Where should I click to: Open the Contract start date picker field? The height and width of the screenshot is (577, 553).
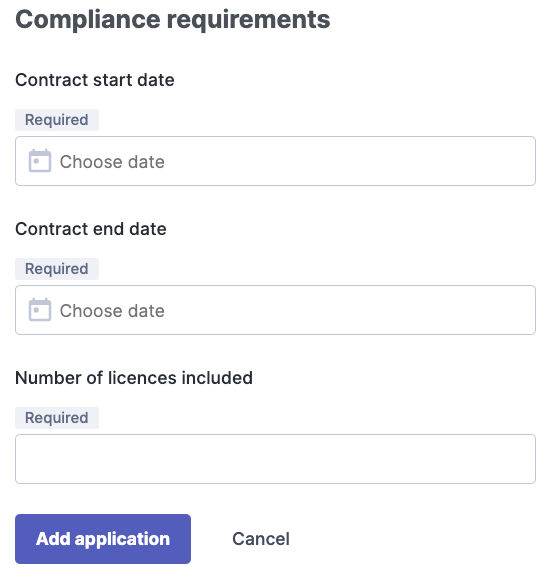[x=275, y=161]
